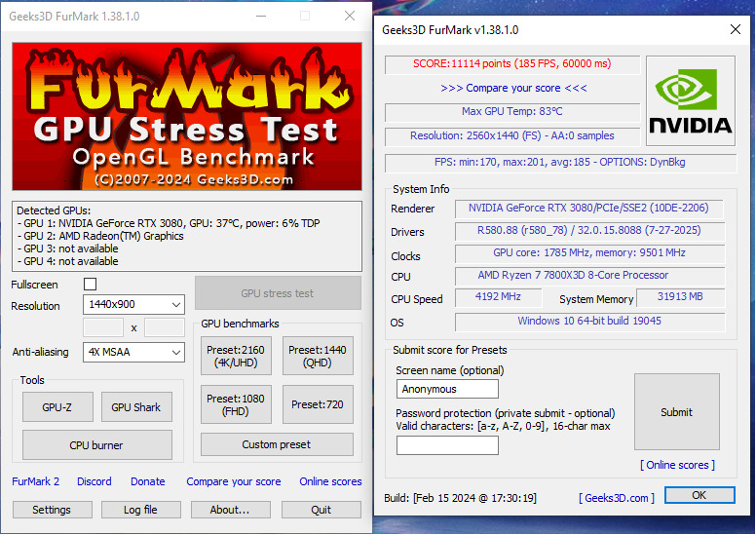The image size is (756, 535).
Task: Click OS value Windows 10 64-bit build 19045
Action: coord(589,322)
